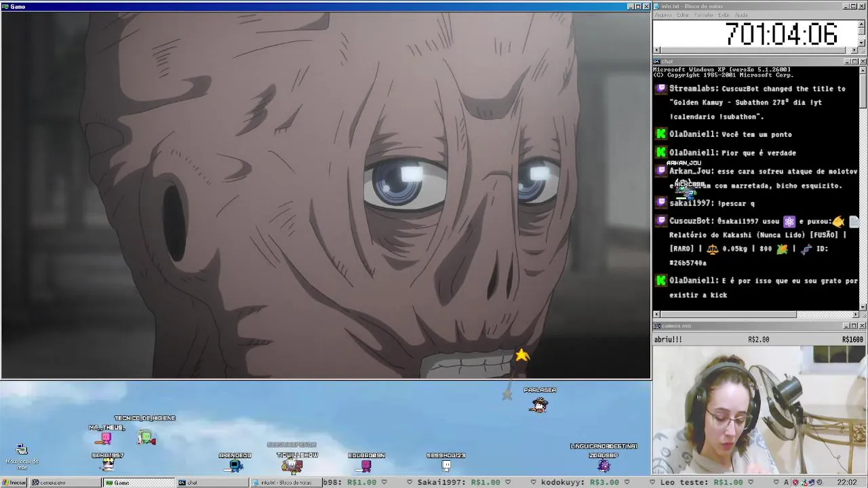Click the TECNICO_DE_HIGIENE green character avatar

coord(146,438)
